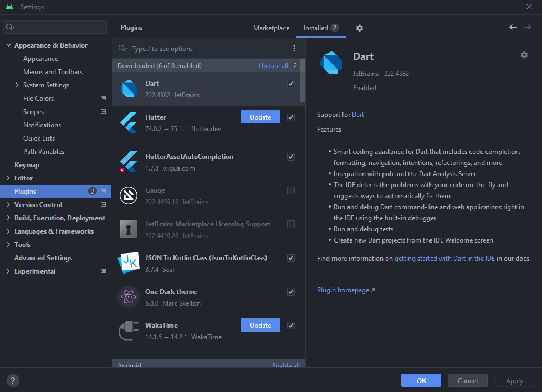The width and height of the screenshot is (542, 392).
Task: Click the One Dark theme icon
Action: (x=129, y=297)
